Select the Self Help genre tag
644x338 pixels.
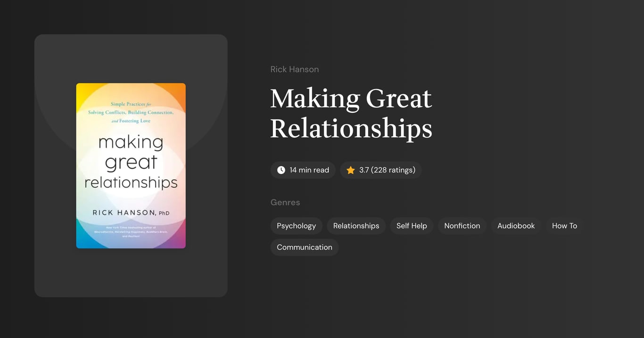(x=412, y=226)
